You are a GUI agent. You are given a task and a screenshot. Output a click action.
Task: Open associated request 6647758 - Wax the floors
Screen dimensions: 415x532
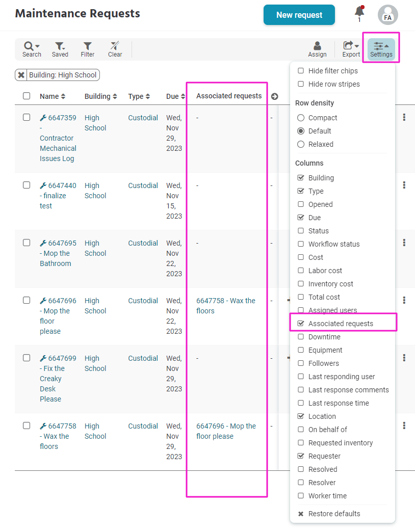point(226,306)
